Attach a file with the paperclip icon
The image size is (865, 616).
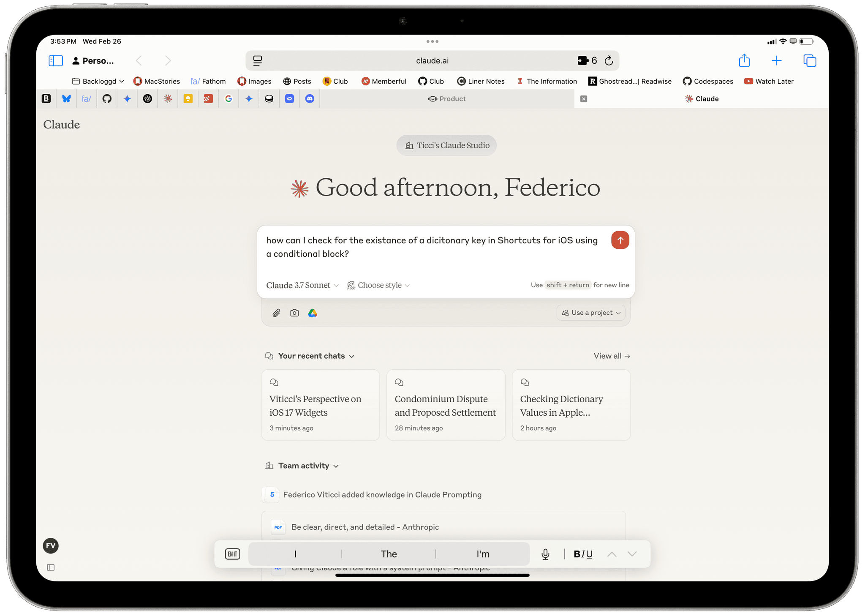pos(276,313)
